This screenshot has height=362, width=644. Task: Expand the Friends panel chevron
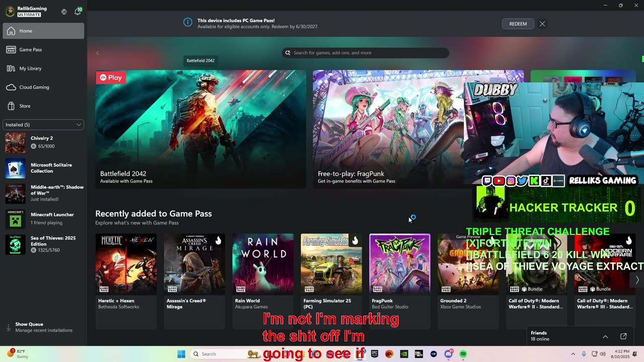click(x=605, y=336)
